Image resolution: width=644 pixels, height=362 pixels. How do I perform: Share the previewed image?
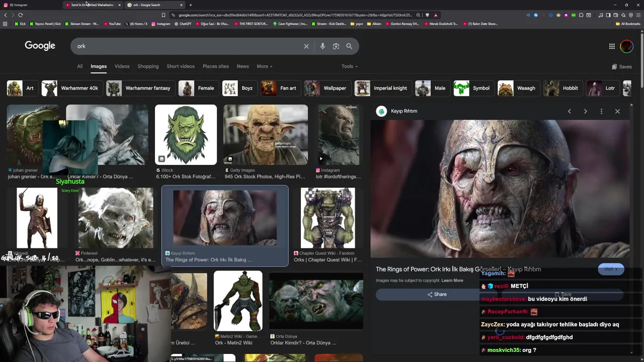coord(437,295)
